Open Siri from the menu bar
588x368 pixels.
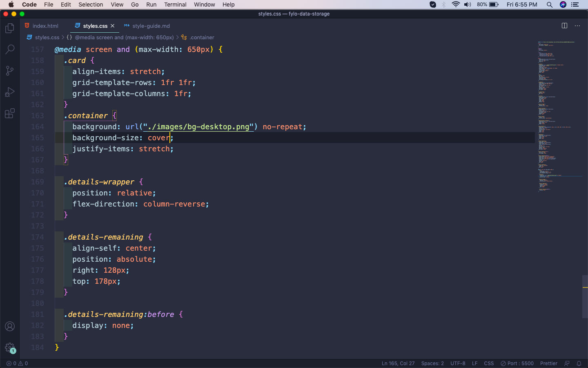pos(563,4)
